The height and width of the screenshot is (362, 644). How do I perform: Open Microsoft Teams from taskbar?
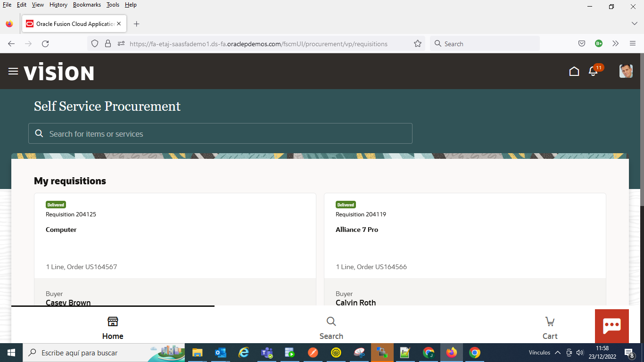coord(267,353)
